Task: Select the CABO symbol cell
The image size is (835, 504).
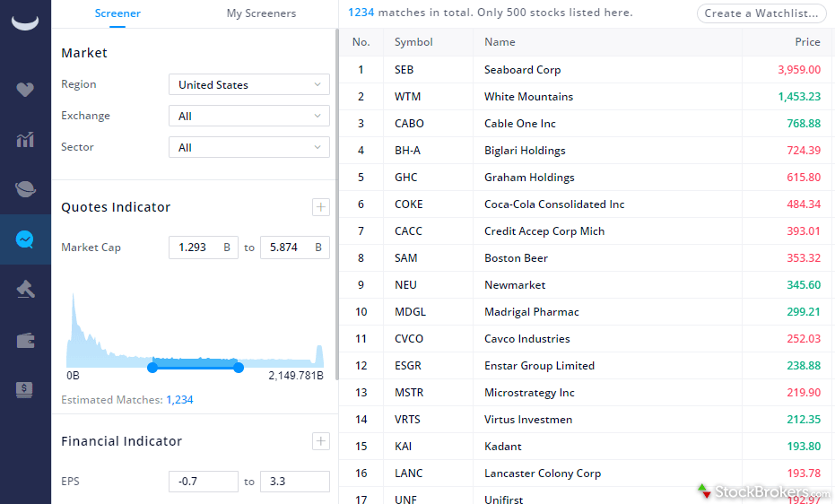Action: 409,124
